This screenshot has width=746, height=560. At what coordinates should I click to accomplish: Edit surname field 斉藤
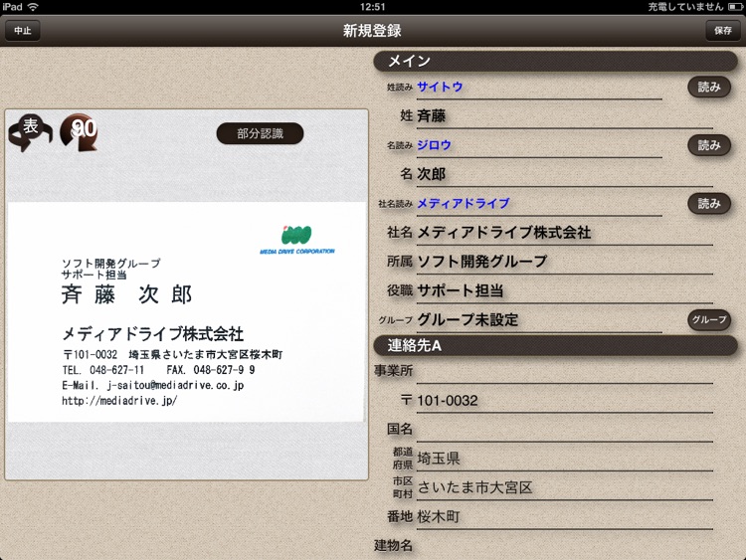565,116
